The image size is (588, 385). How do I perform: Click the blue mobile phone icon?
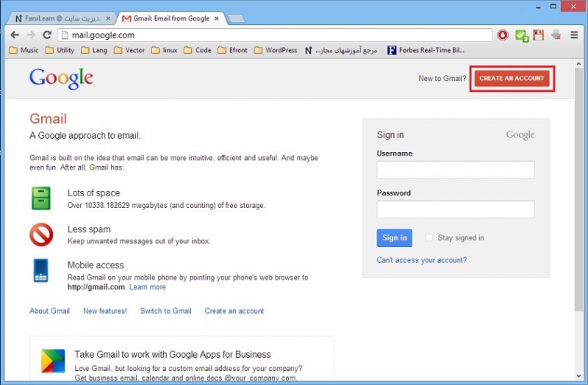(41, 270)
